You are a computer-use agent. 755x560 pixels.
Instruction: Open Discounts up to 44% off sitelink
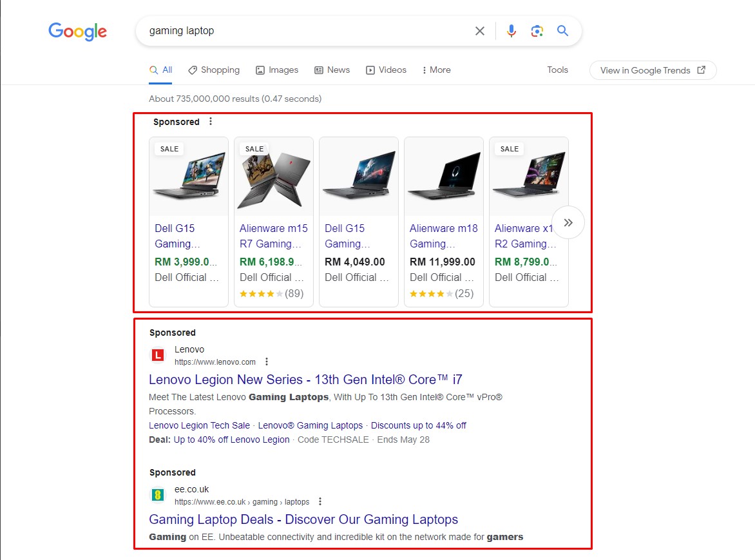419,426
